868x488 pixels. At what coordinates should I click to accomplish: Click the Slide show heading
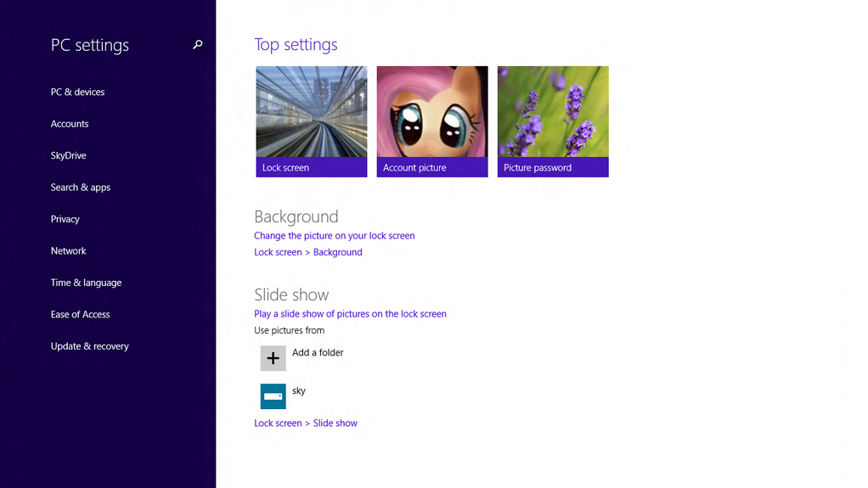point(291,294)
